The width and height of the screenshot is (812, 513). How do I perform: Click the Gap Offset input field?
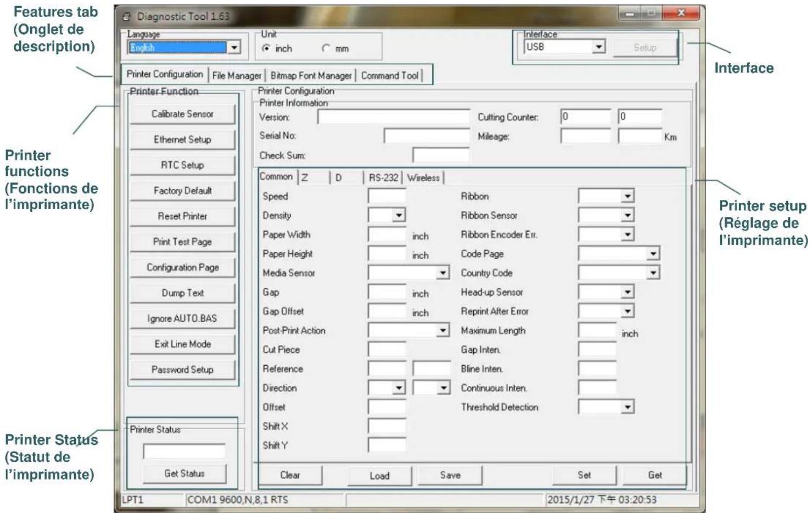387,311
